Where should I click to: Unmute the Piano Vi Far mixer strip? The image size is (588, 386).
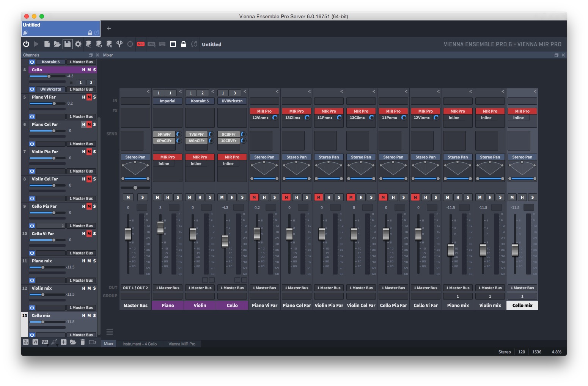click(254, 197)
